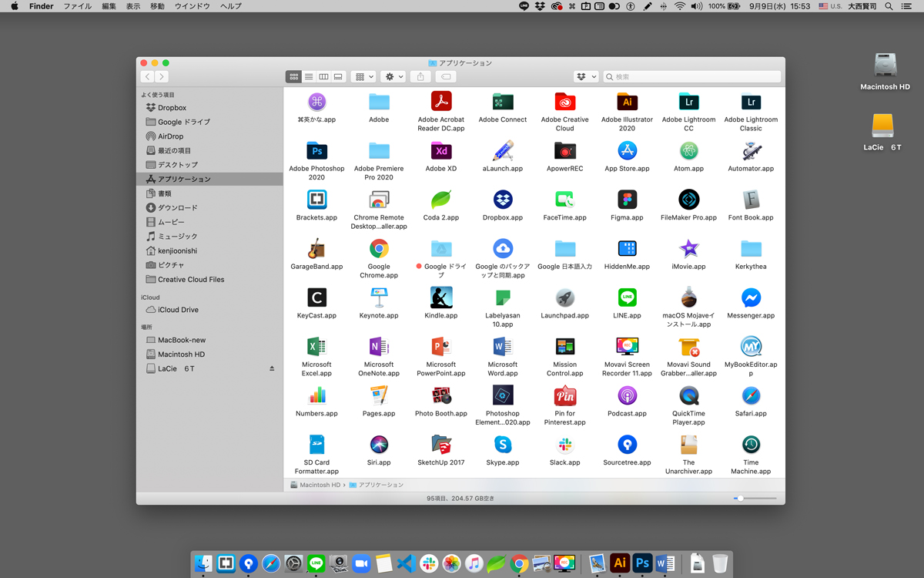Select LINE.app in Applications

click(627, 297)
